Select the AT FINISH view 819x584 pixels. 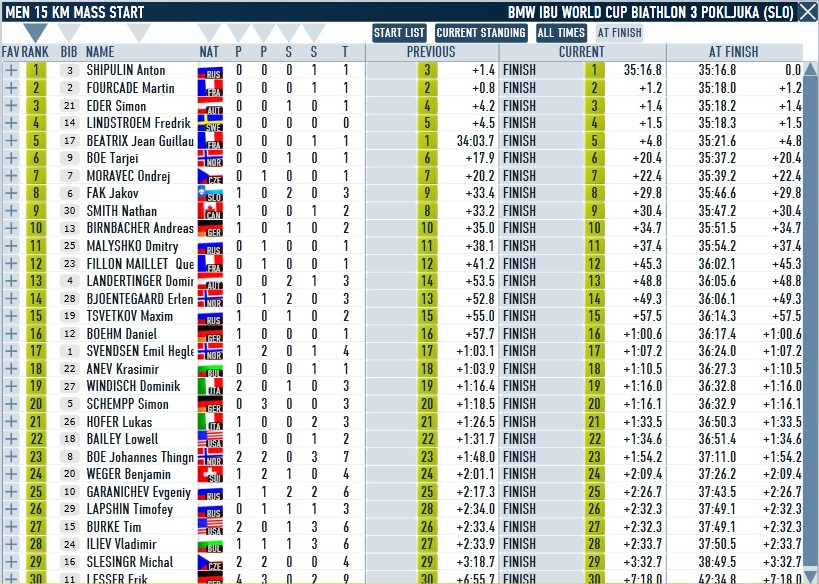[x=619, y=32]
